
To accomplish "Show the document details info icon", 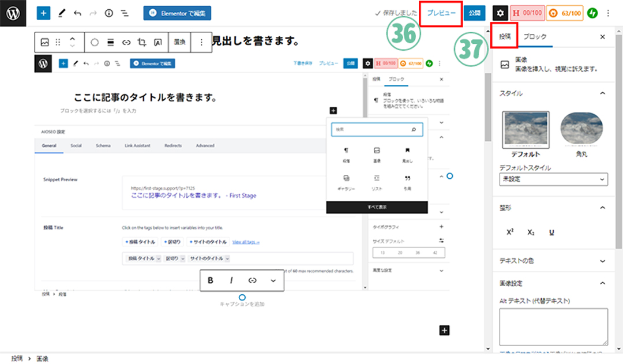I will tap(109, 13).
